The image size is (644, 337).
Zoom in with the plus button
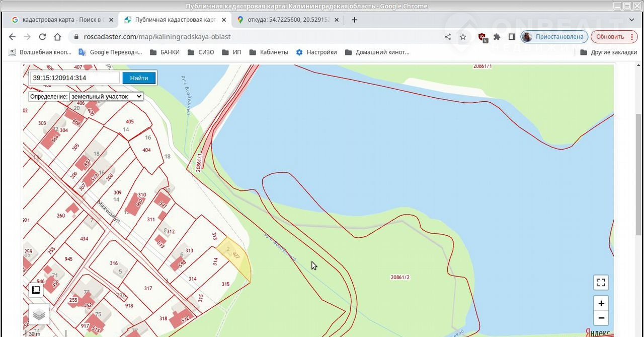point(601,303)
